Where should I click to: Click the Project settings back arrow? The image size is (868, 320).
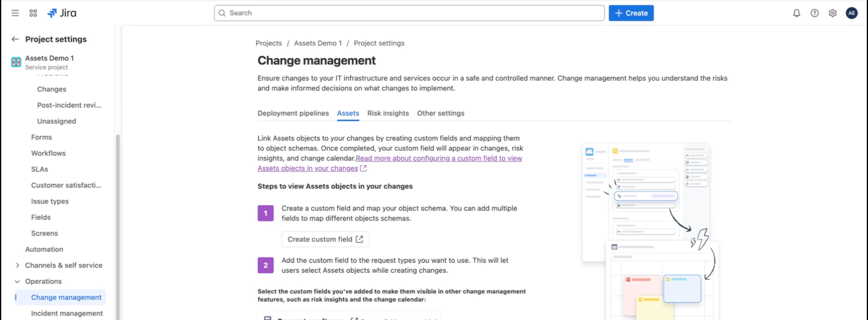tap(15, 39)
